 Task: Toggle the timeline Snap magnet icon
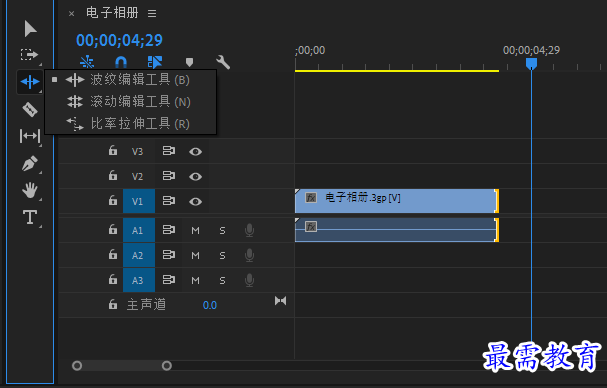121,62
